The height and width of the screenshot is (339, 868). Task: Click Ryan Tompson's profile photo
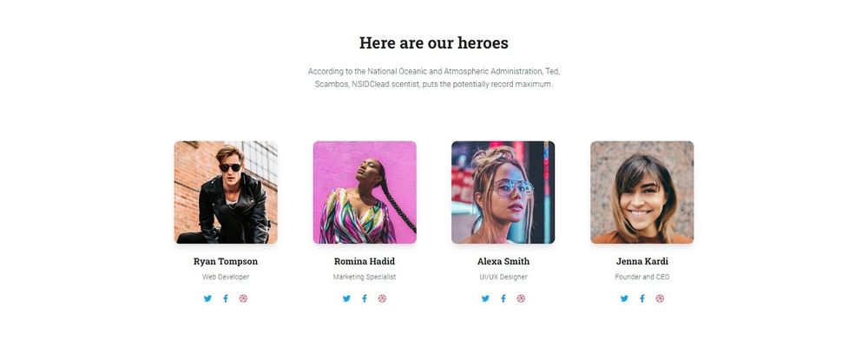coord(226,192)
